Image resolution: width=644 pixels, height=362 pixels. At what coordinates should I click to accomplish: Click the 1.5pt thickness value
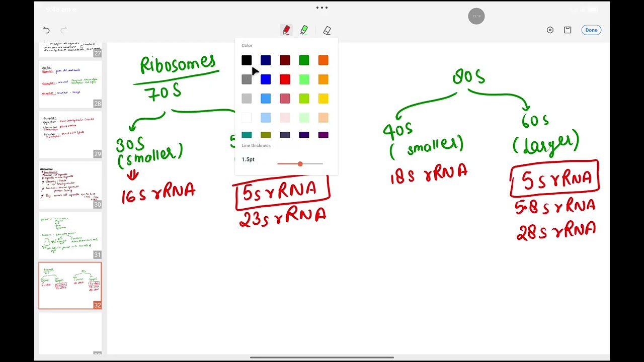coord(248,159)
